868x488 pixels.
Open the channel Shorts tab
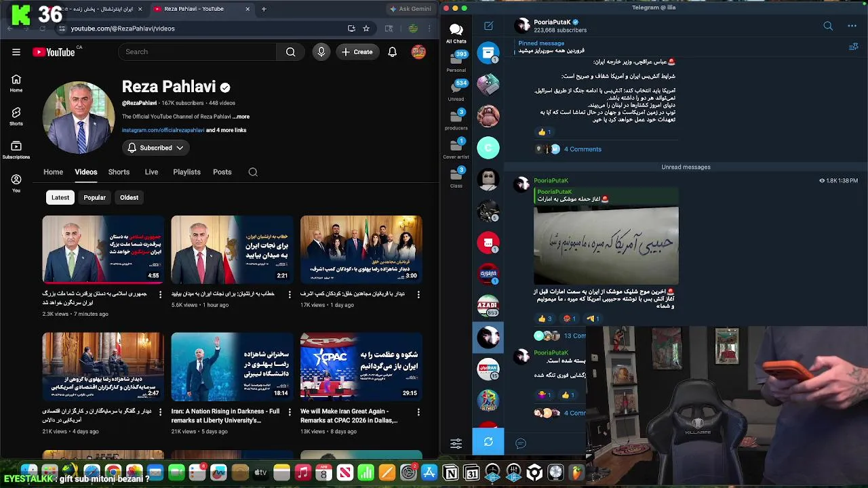point(119,172)
